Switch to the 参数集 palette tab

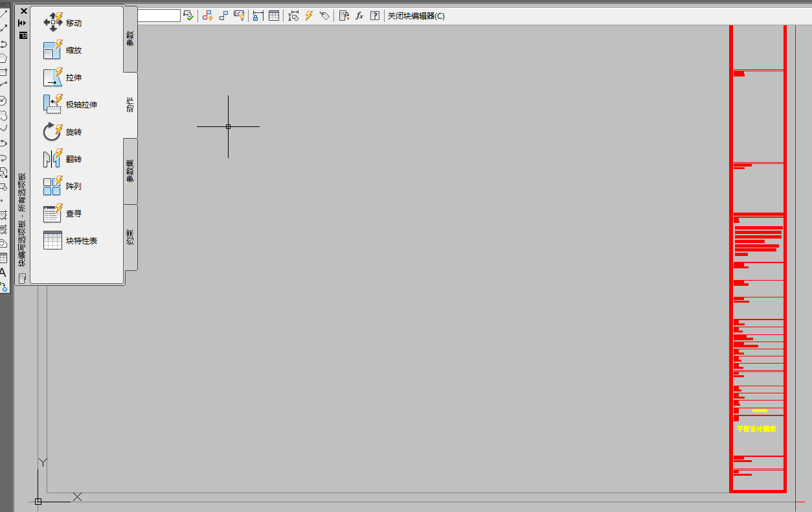click(130, 171)
